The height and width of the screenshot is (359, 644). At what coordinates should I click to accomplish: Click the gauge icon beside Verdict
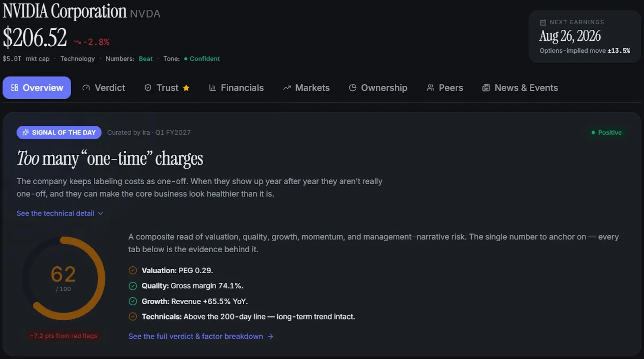point(86,88)
